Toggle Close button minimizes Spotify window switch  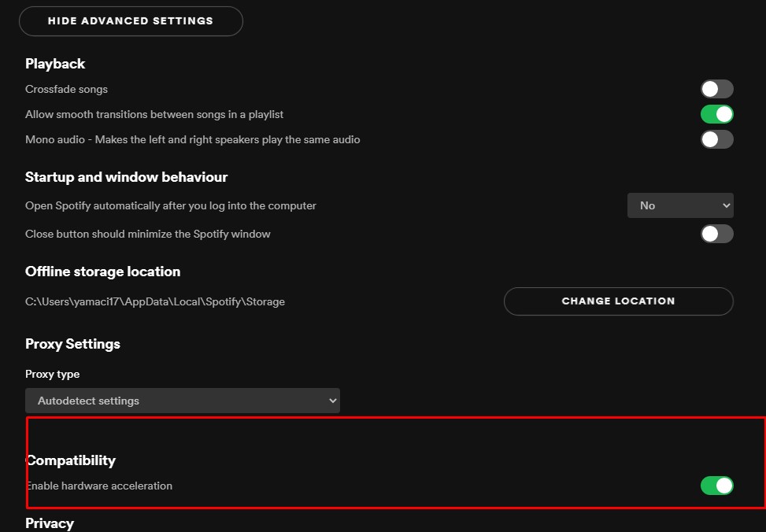(x=716, y=234)
